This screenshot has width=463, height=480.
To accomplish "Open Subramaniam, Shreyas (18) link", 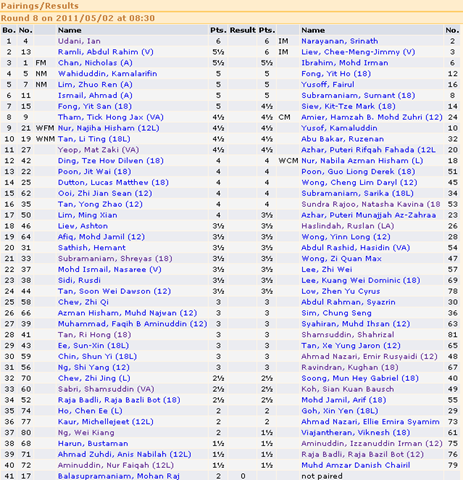I will (115, 259).
